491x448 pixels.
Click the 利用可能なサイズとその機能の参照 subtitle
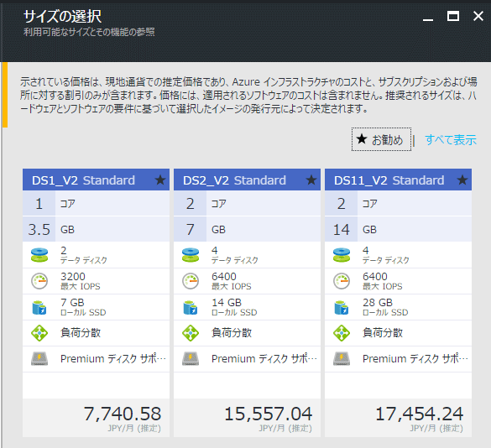tap(89, 32)
